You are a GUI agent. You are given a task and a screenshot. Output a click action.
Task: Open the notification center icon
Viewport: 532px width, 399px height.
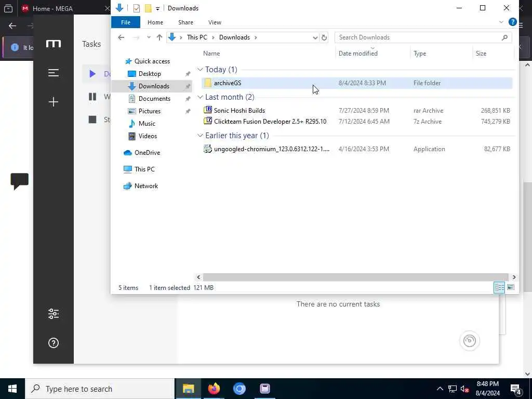(516, 390)
